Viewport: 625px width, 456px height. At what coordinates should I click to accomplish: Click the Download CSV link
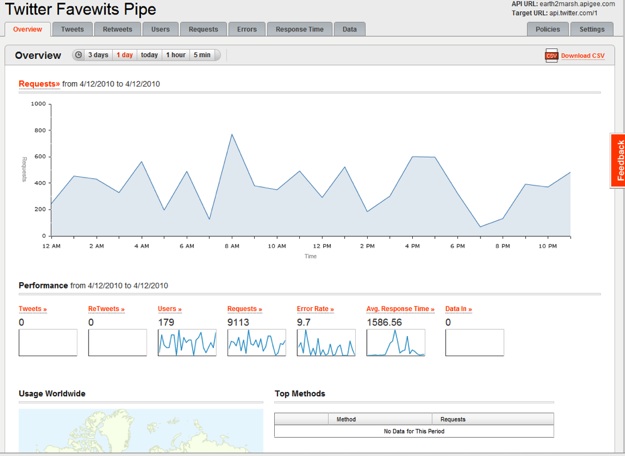(x=582, y=56)
